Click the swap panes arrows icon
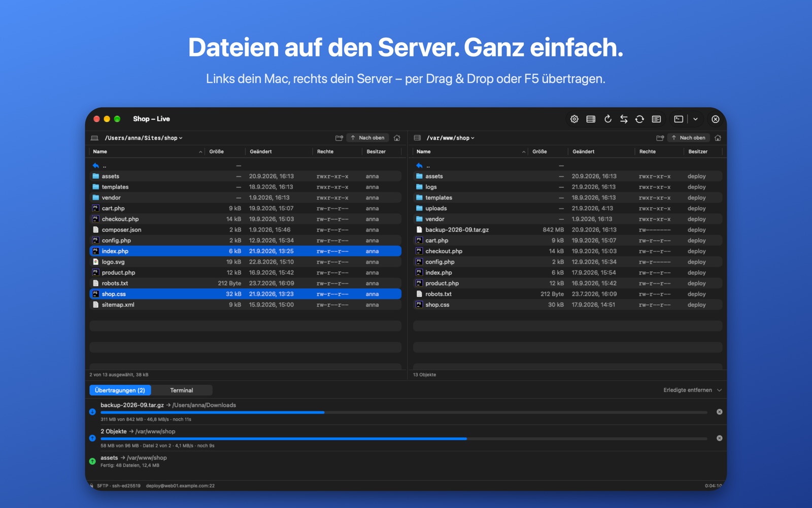The width and height of the screenshot is (812, 508). click(624, 119)
